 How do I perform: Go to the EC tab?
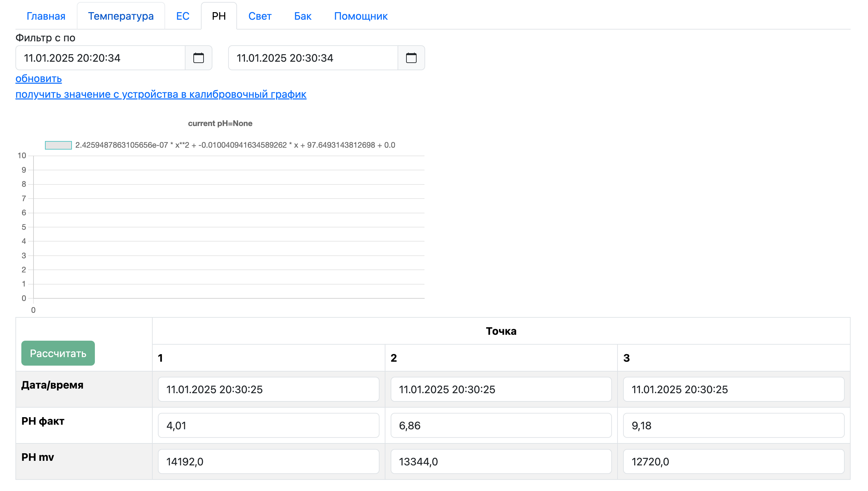point(183,16)
